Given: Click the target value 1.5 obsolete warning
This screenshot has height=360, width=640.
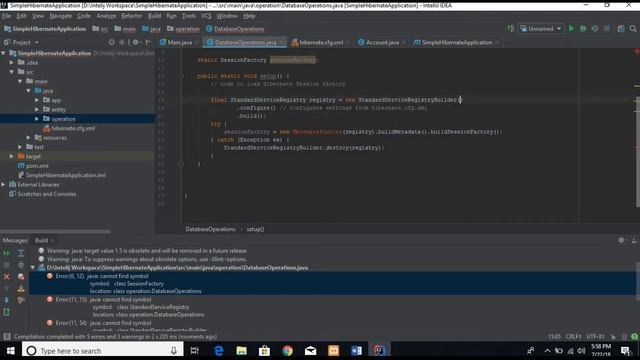Looking at the screenshot, I should click(147, 251).
